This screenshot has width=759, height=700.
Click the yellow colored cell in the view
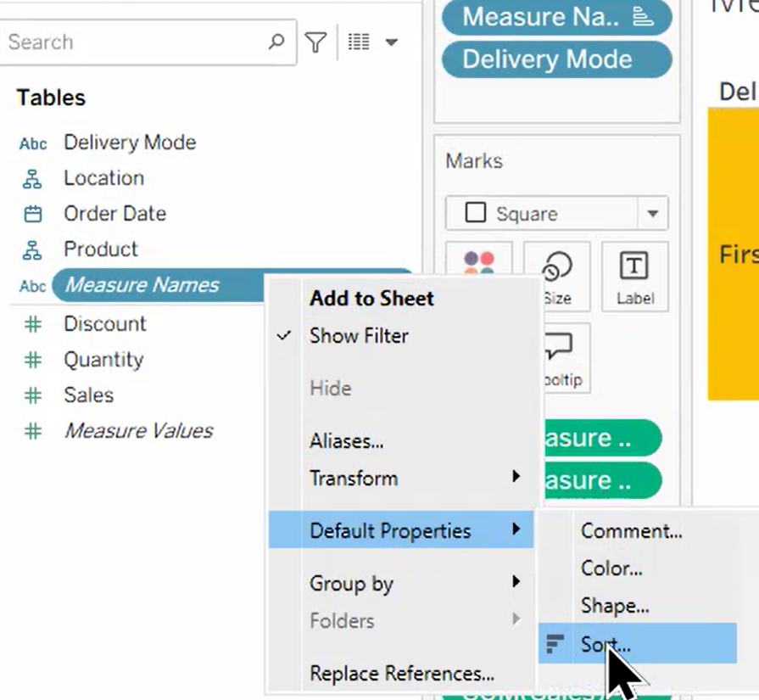(x=733, y=255)
